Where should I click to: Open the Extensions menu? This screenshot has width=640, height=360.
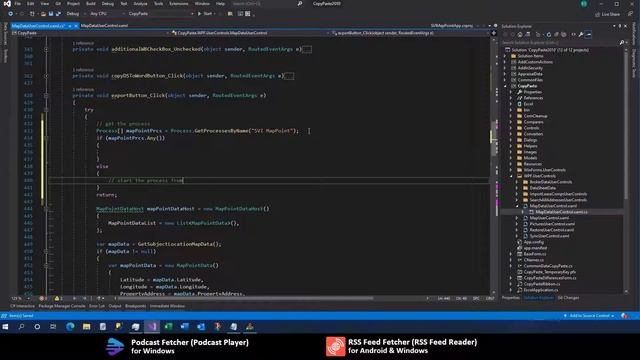pyautogui.click(x=179, y=4)
